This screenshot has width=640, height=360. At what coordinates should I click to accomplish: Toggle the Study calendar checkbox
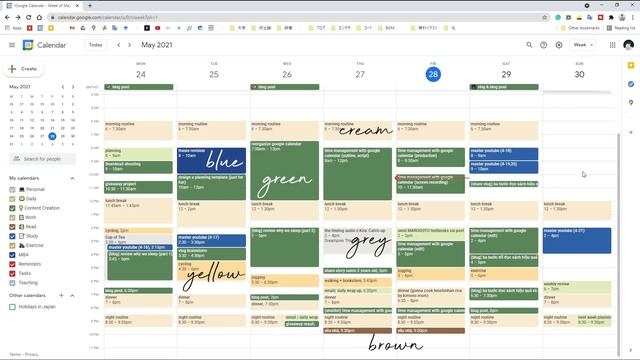[x=12, y=236]
